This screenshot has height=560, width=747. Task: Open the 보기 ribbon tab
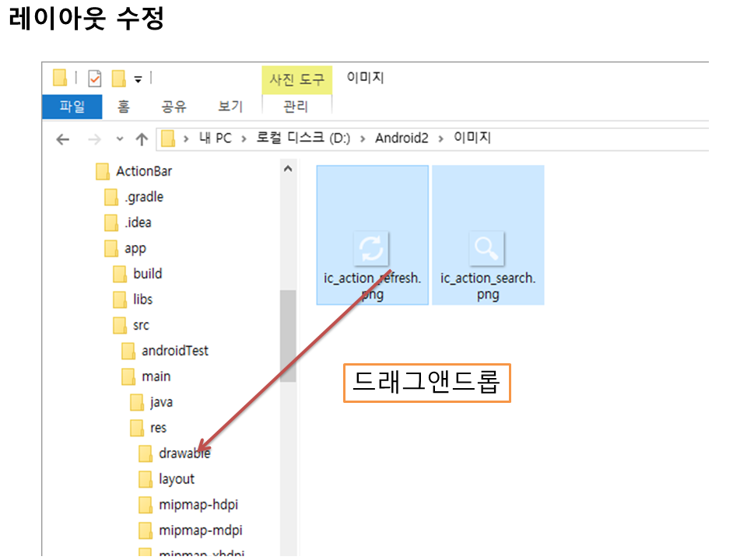coord(230,107)
